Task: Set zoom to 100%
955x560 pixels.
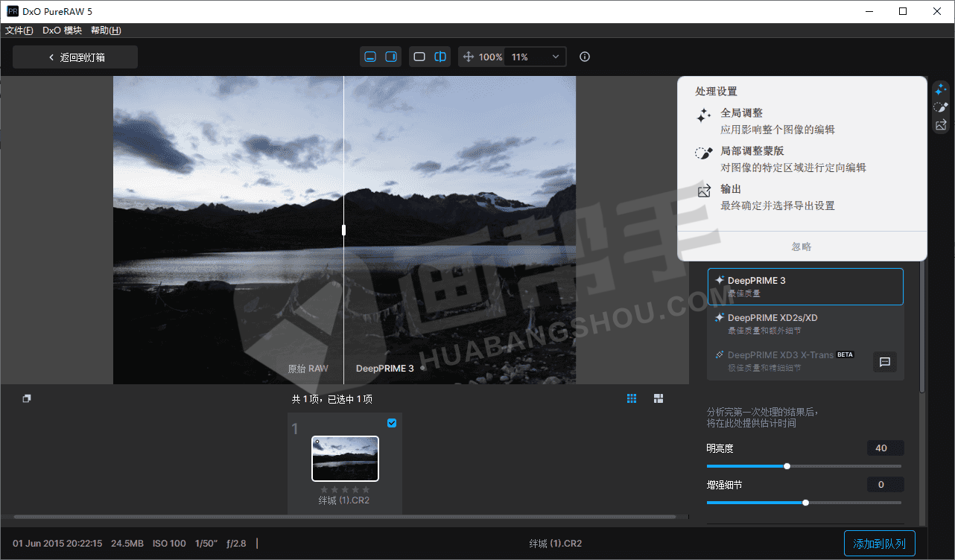Action: [491, 57]
